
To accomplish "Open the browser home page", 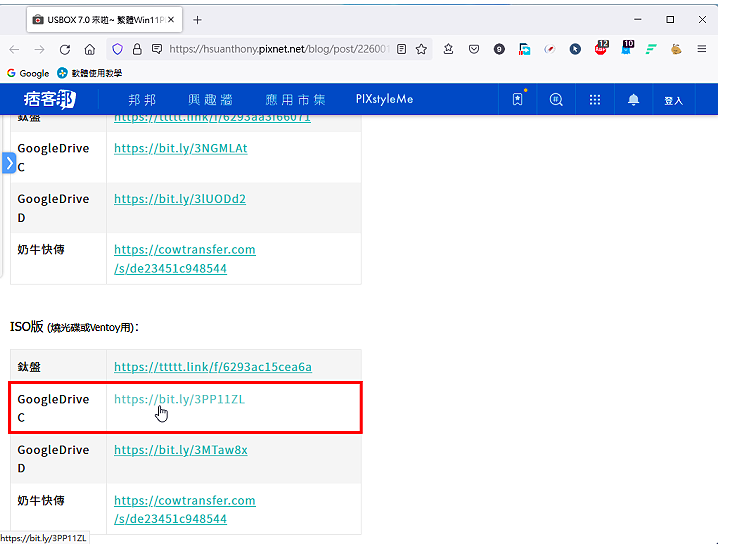I will tap(90, 49).
